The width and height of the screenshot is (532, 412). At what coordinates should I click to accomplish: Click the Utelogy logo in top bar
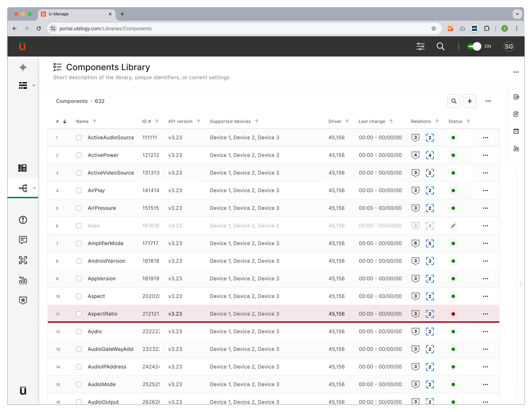[x=22, y=46]
